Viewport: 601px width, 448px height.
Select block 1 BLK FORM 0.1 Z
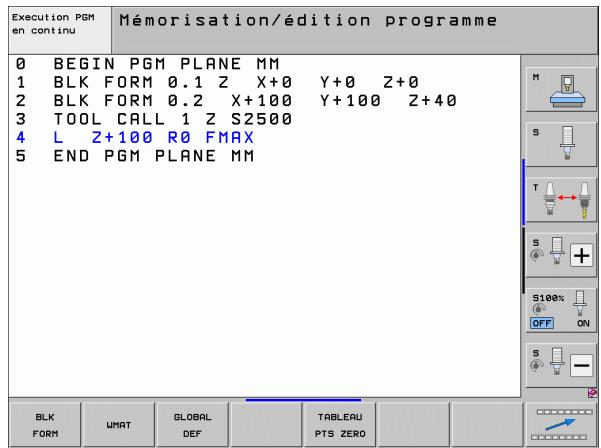(217, 82)
